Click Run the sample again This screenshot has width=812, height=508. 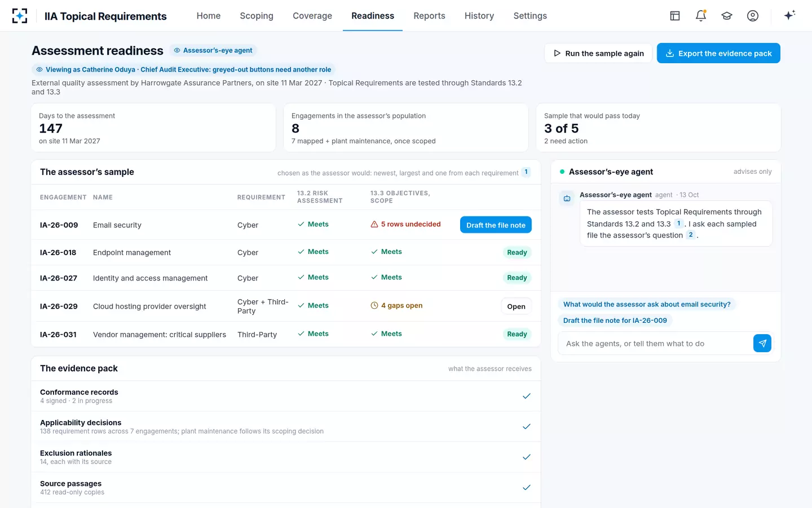[x=598, y=53]
